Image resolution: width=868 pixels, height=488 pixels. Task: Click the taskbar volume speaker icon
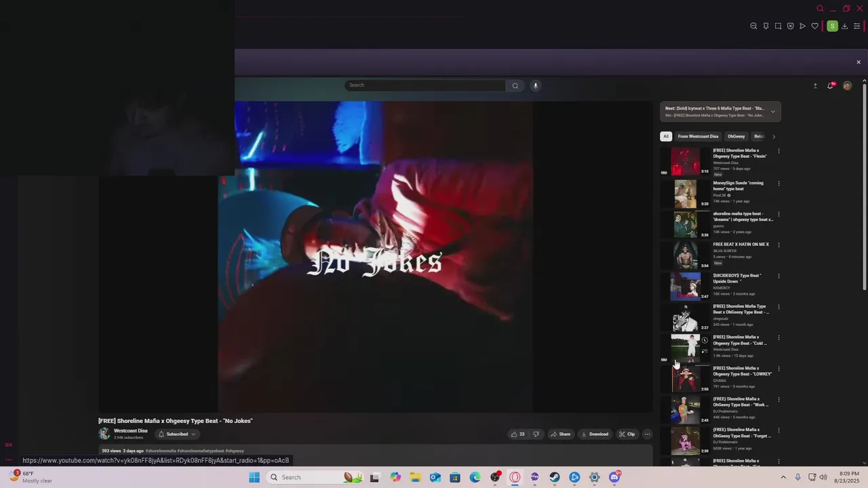(x=824, y=477)
